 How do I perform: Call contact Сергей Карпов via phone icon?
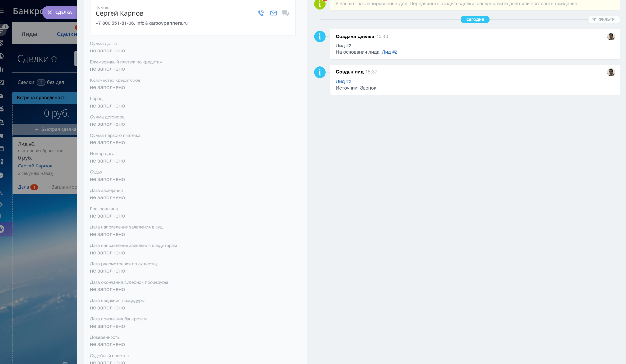tap(261, 13)
